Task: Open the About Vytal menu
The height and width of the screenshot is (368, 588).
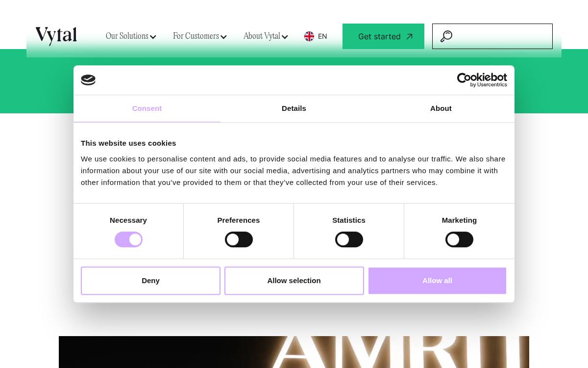Action: pos(266,36)
